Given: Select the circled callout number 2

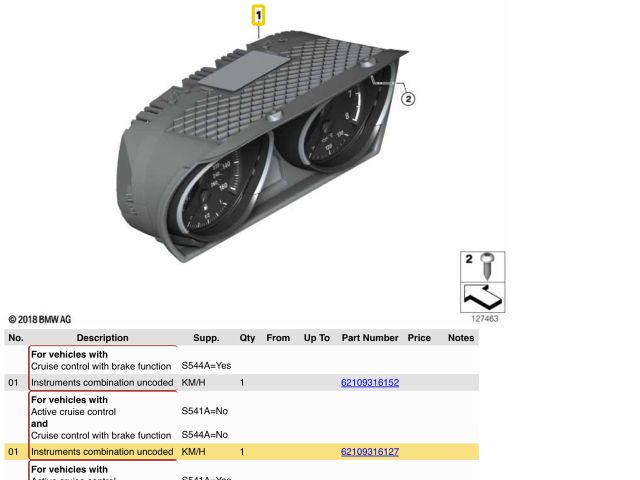Looking at the screenshot, I should (x=408, y=98).
